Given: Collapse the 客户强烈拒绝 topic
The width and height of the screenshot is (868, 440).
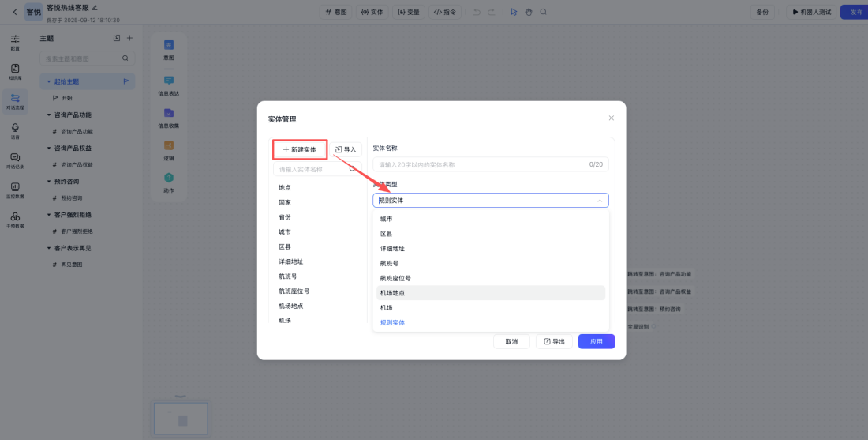Looking at the screenshot, I should [49, 214].
